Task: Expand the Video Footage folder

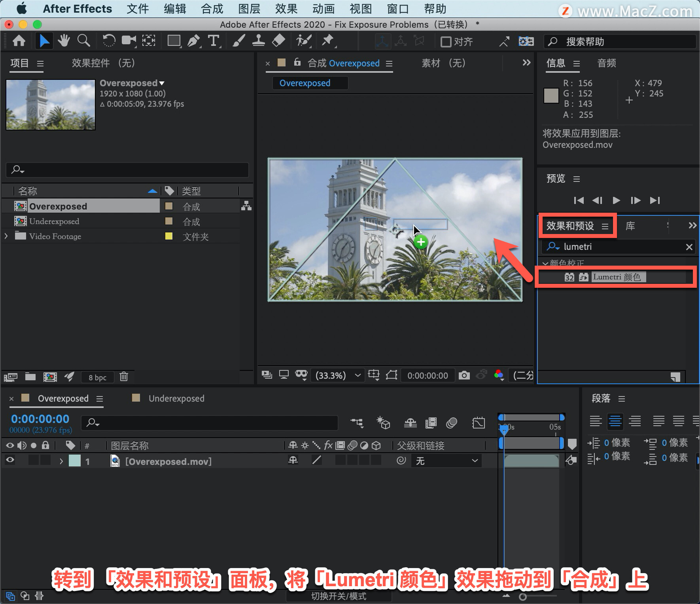Action: [6, 236]
